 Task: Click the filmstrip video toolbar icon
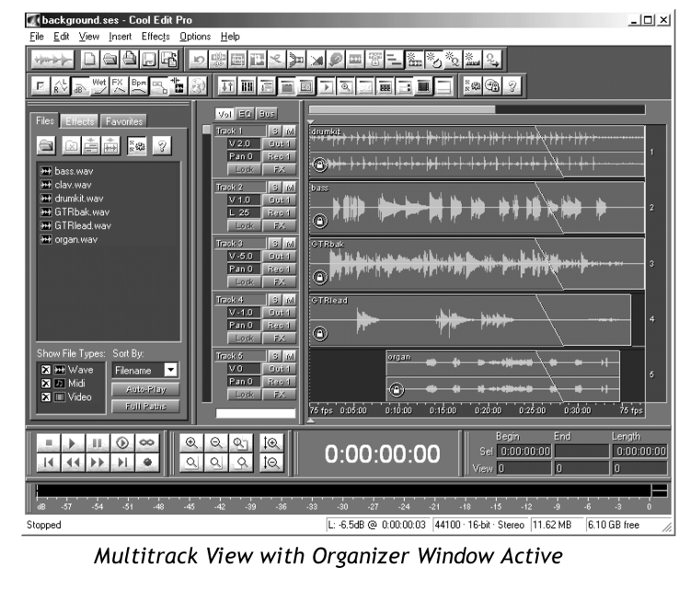[423, 86]
